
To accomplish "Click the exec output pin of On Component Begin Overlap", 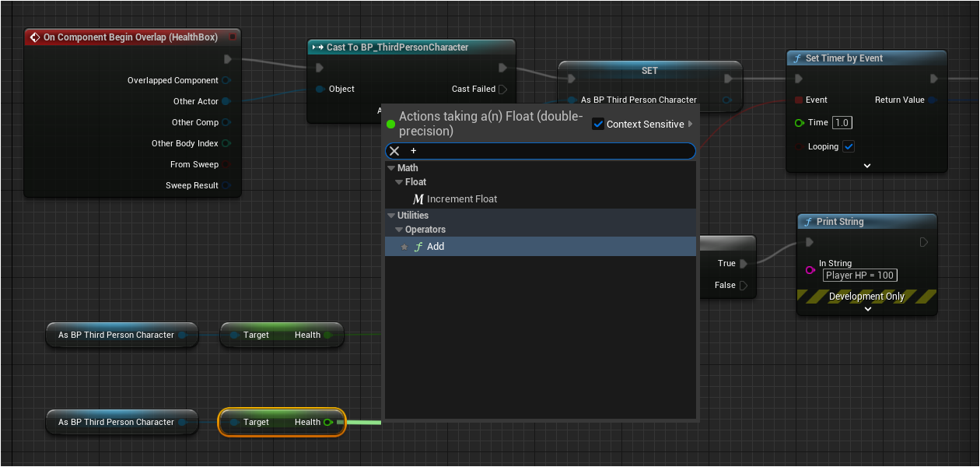I will click(227, 59).
